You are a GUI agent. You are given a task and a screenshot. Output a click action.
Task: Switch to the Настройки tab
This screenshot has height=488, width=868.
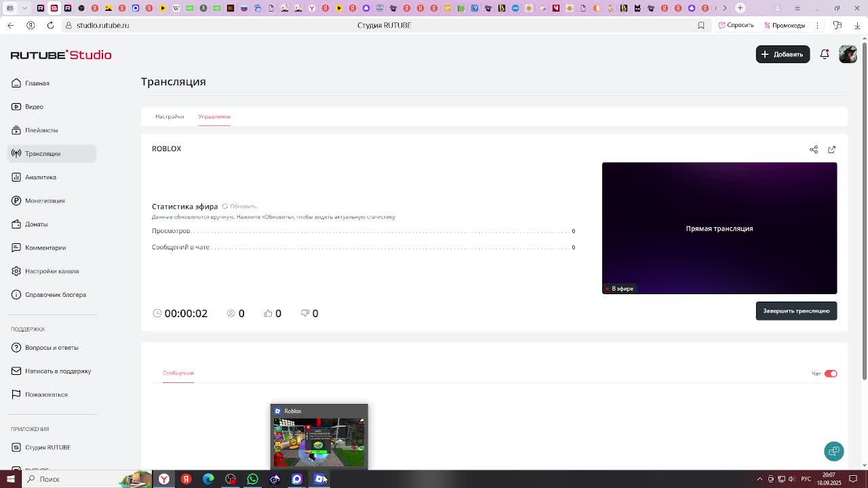tap(170, 117)
